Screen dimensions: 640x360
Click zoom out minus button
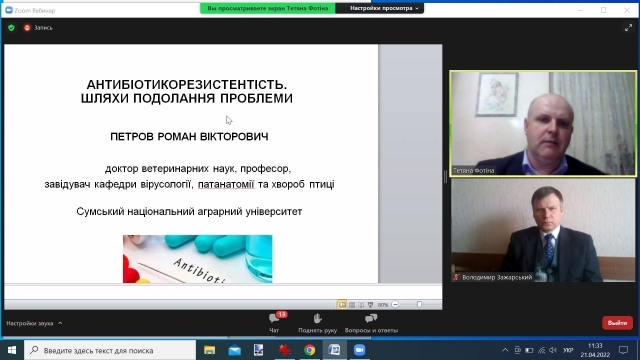(395, 304)
